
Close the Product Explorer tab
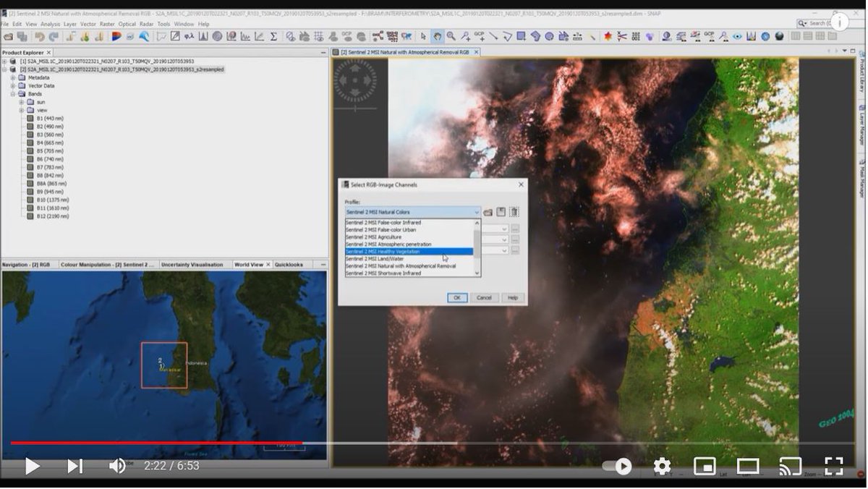(49, 53)
